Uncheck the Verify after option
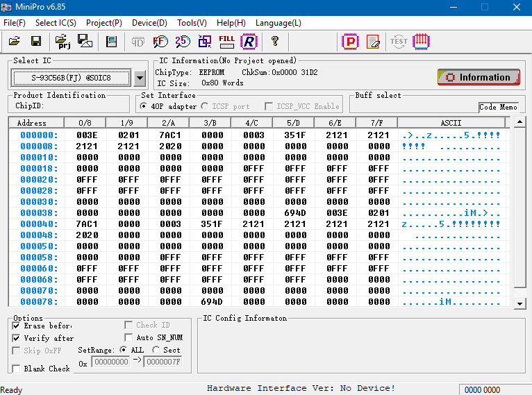Screen dimensions: 532x395 pos(17,338)
